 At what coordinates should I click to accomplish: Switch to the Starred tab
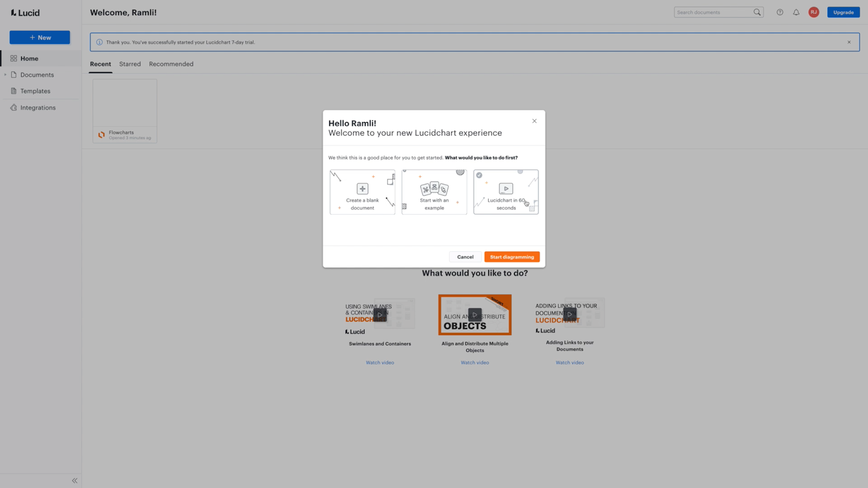(x=130, y=64)
